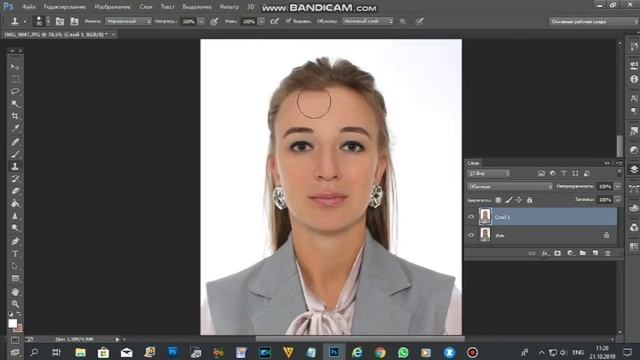The width and height of the screenshot is (640, 360).
Task: Open the Clone Source panel icon
Action: (74, 21)
